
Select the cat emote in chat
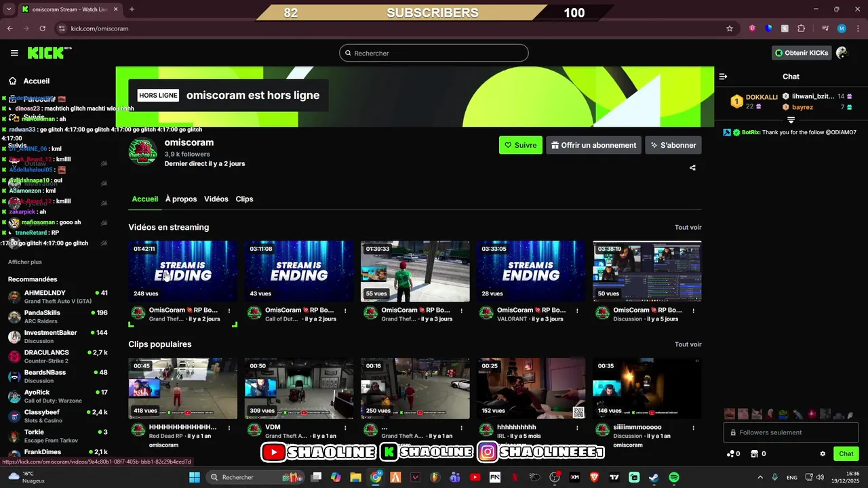pos(756,413)
